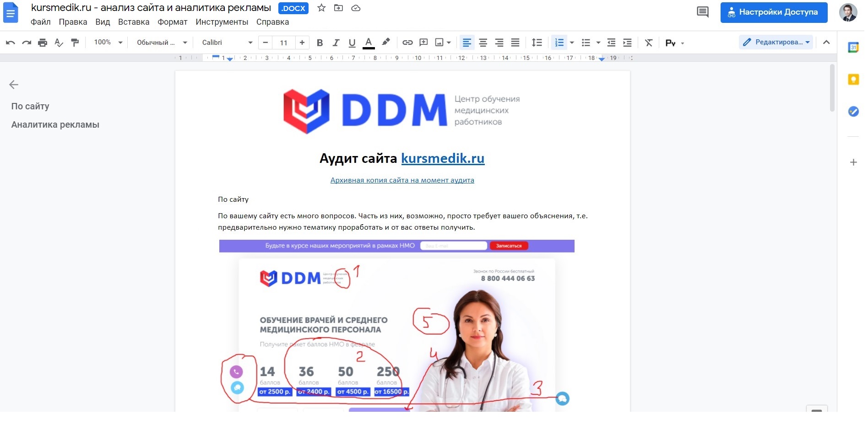Open the insert link icon
The height and width of the screenshot is (431, 868).
[x=408, y=43]
